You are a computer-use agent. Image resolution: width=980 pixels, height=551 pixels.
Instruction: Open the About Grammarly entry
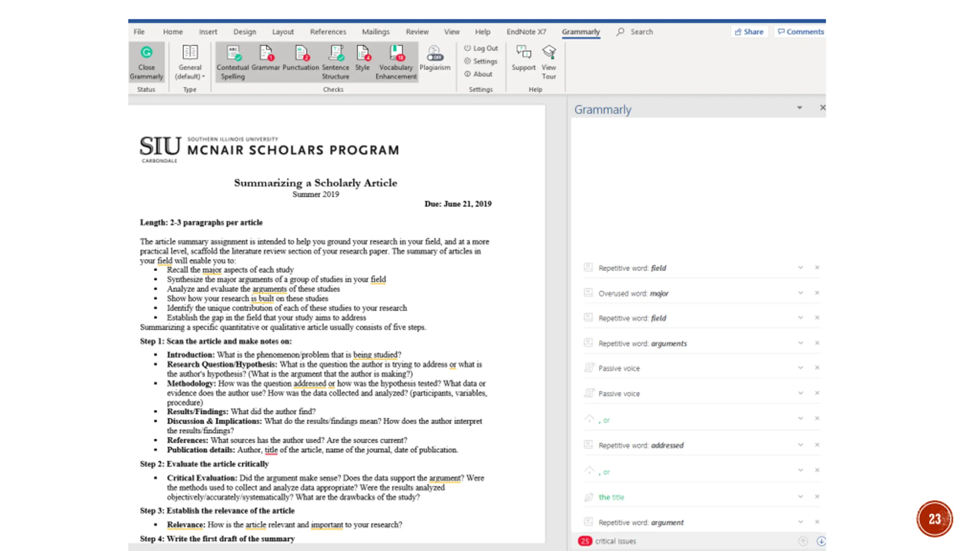tap(478, 74)
